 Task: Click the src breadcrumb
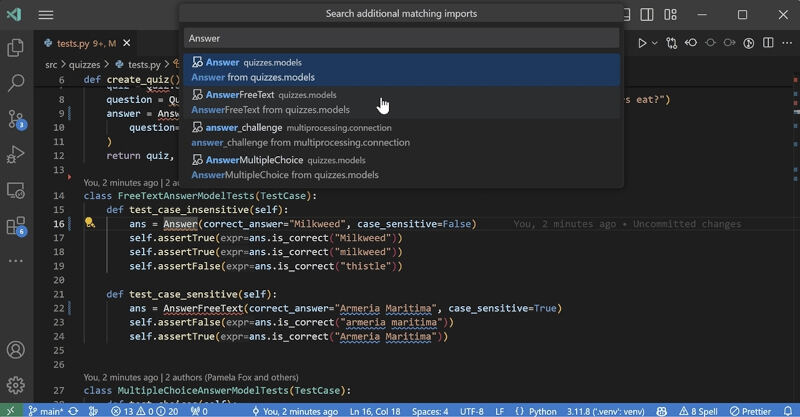51,65
